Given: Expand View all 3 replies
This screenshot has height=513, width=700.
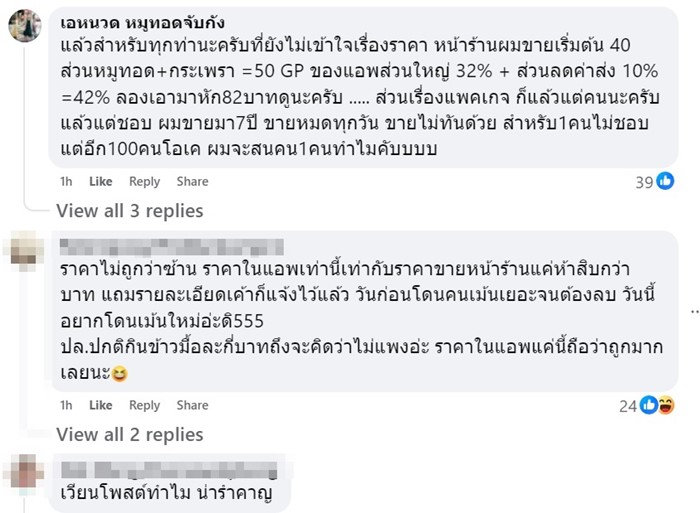Looking at the screenshot, I should click(x=129, y=211).
